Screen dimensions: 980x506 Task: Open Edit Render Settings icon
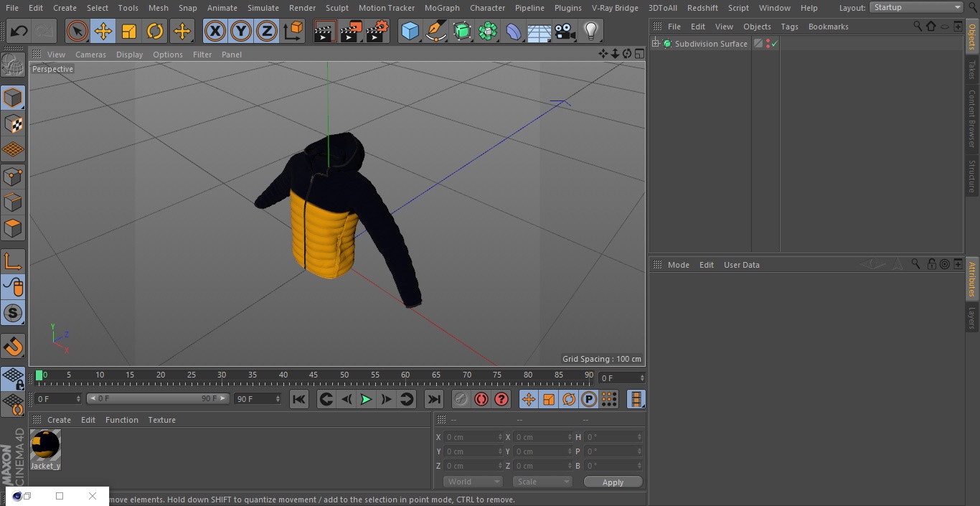(x=377, y=32)
